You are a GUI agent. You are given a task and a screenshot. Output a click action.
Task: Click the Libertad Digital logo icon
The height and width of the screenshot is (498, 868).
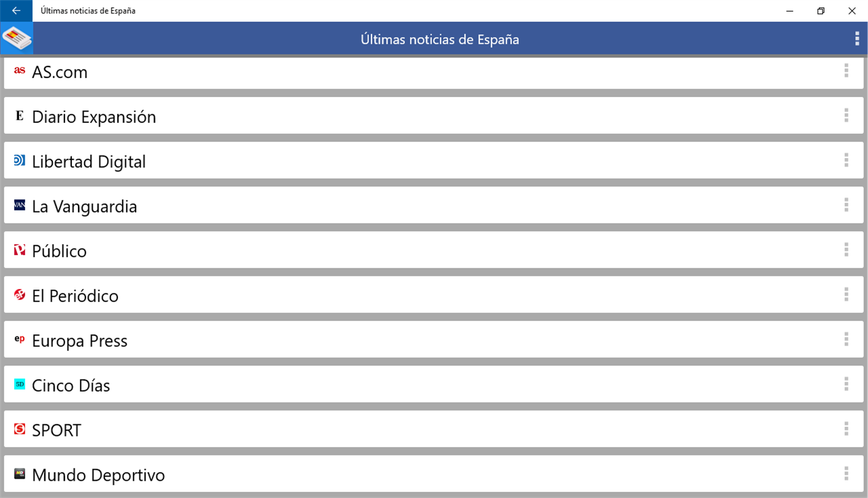pyautogui.click(x=20, y=160)
